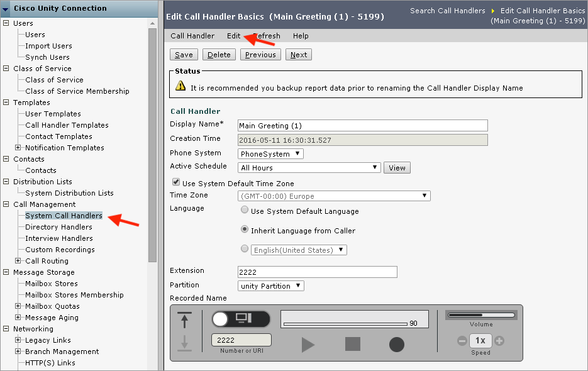Click View next to Active Schedule
588x371 pixels.
point(397,168)
